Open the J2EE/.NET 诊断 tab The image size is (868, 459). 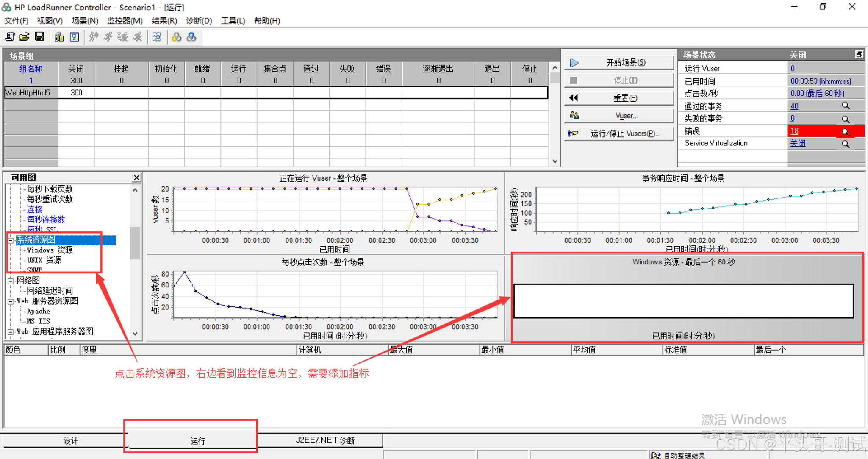tap(325, 440)
